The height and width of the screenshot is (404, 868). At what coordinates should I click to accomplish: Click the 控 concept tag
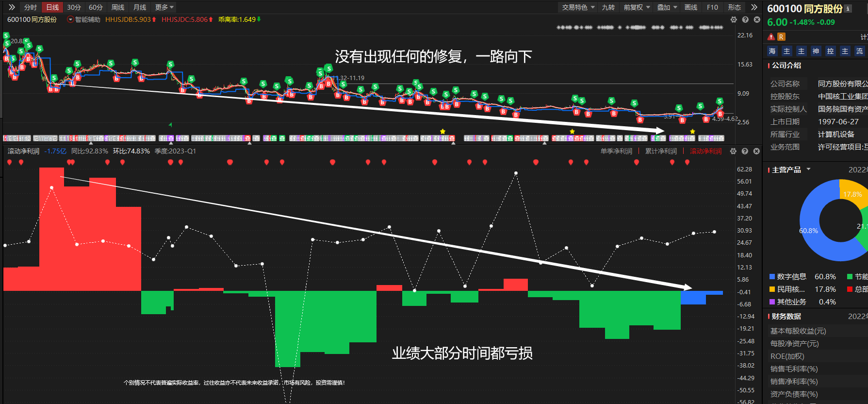click(831, 51)
